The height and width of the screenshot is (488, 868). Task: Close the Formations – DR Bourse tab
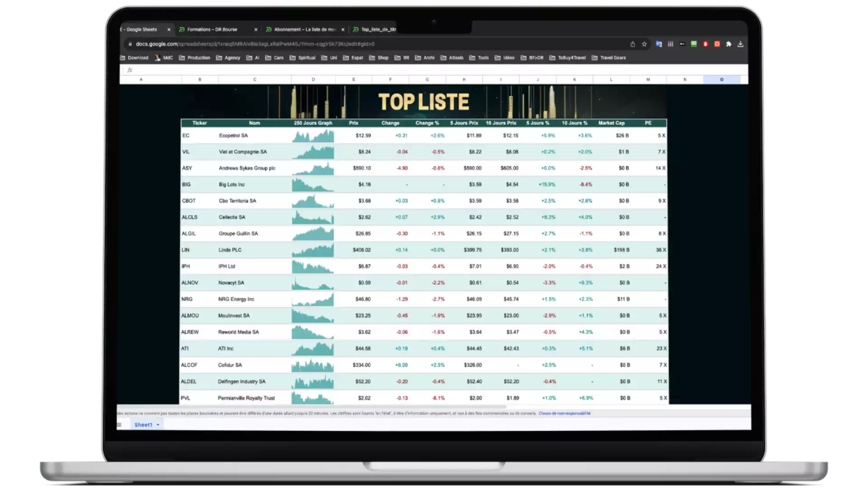pyautogui.click(x=256, y=30)
